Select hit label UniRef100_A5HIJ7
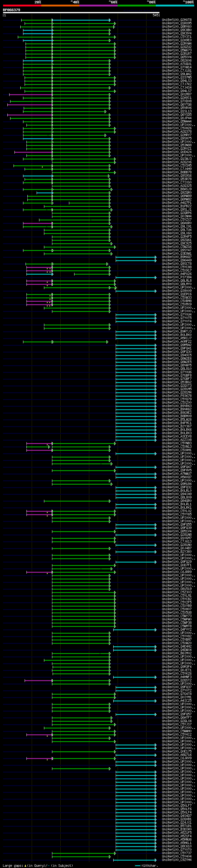The width and height of the screenshot is (197, 868). point(177,339)
